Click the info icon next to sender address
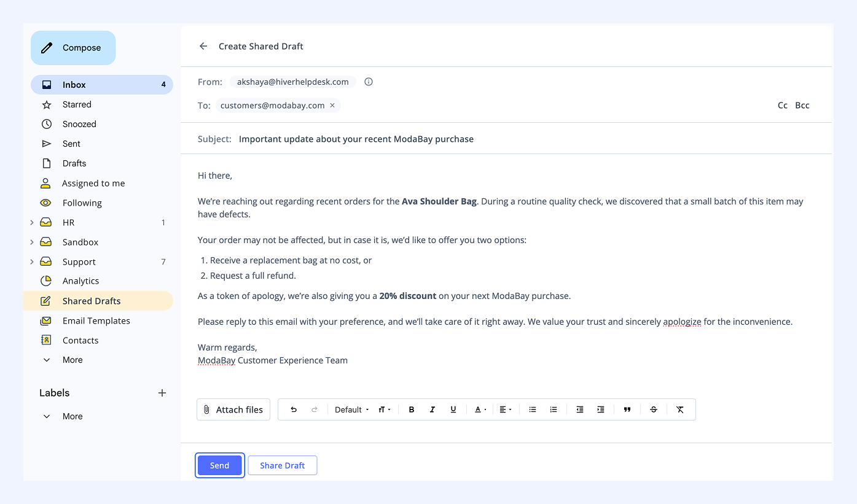857x504 pixels. click(369, 82)
